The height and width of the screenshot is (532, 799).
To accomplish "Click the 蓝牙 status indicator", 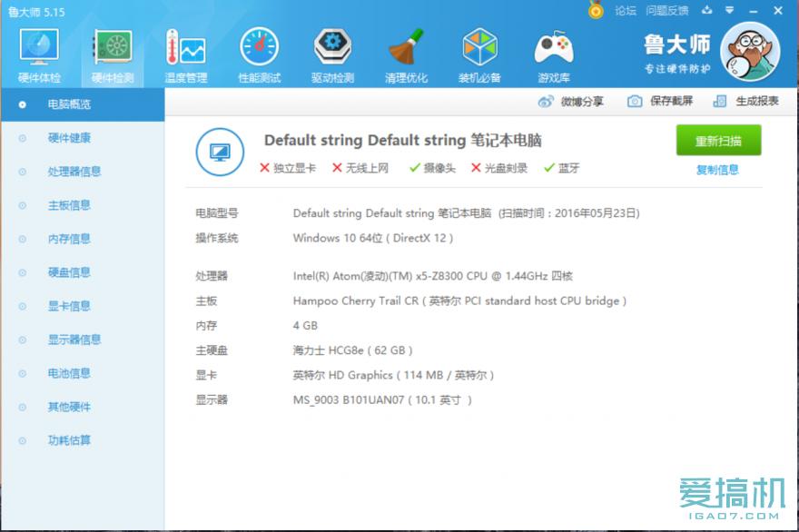I will click(561, 168).
